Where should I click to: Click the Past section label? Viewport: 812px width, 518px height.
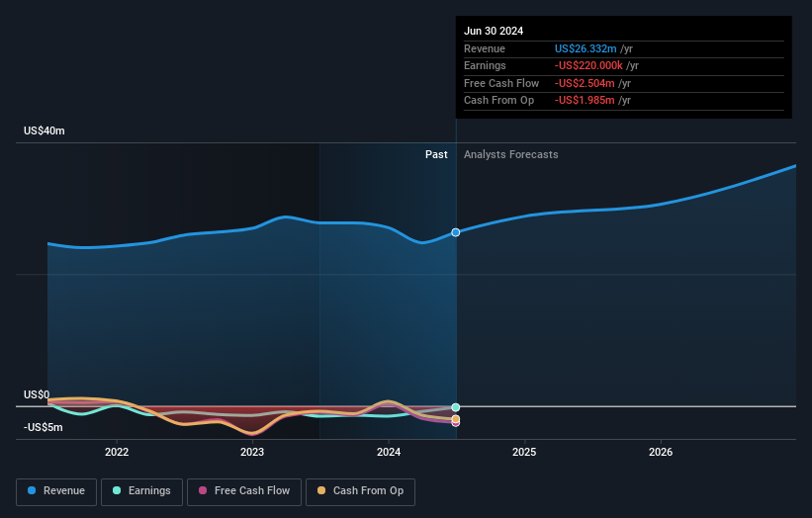436,155
